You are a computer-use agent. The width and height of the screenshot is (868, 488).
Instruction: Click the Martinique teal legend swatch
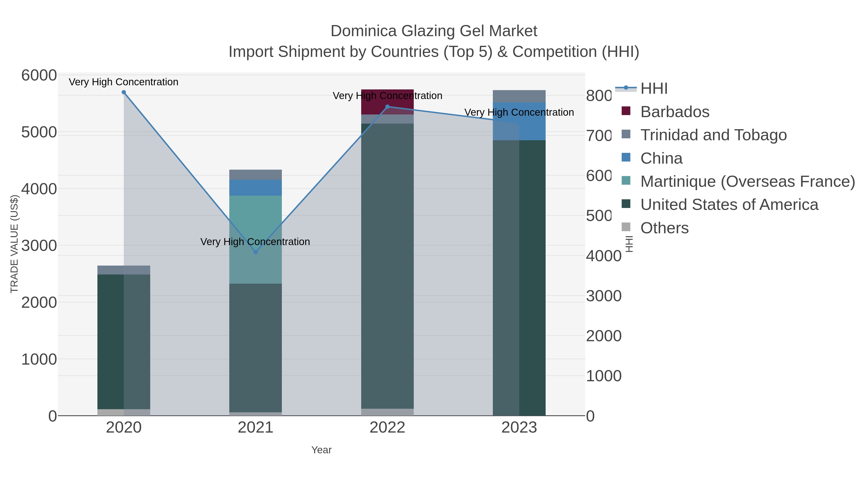626,180
